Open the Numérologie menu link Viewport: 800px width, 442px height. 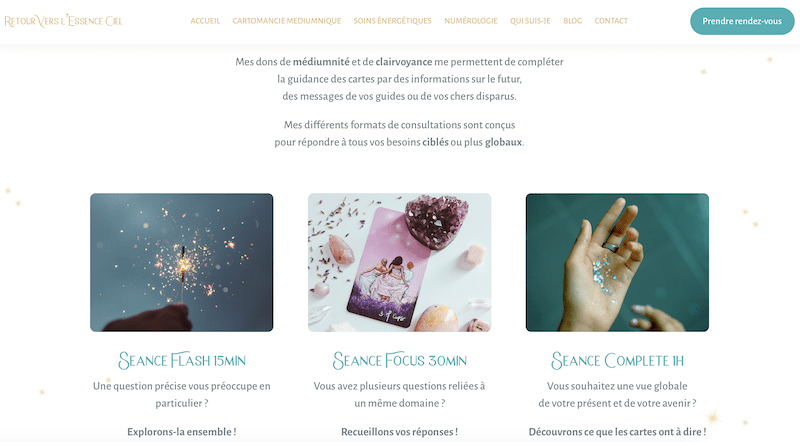470,21
